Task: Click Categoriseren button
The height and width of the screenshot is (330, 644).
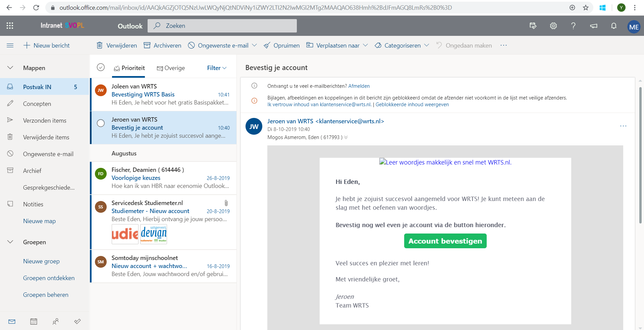Action: [398, 45]
